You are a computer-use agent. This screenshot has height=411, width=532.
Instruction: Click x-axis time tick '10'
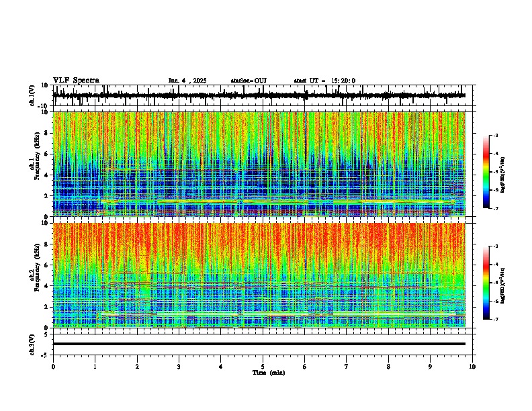coord(472,367)
